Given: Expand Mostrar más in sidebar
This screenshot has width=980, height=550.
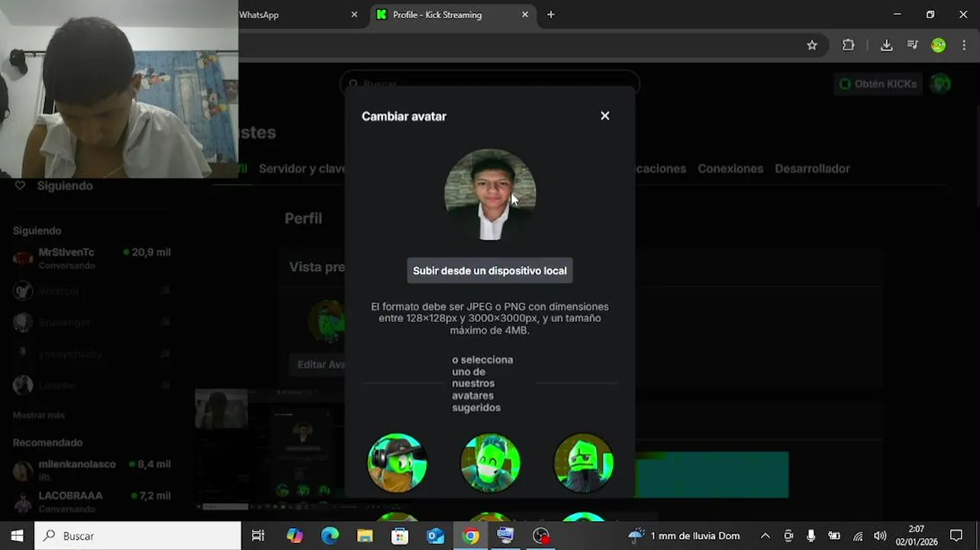Looking at the screenshot, I should pyautogui.click(x=39, y=415).
